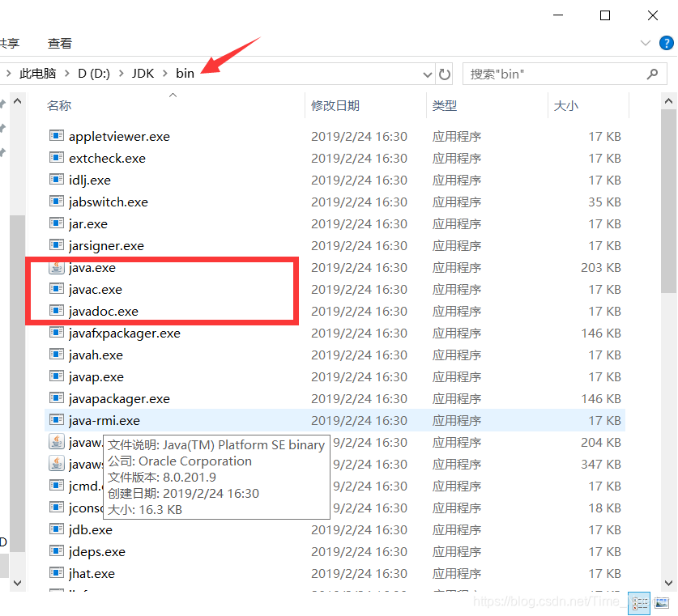Screen dimensions: 678x616
Task: Click the refresh button beside address bar
Action: coord(445,74)
